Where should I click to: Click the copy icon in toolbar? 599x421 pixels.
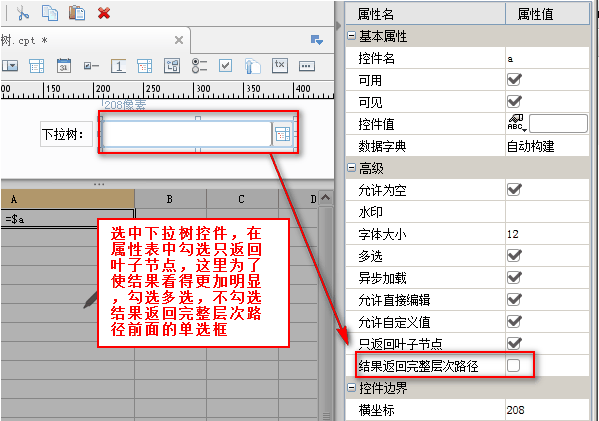tap(50, 13)
